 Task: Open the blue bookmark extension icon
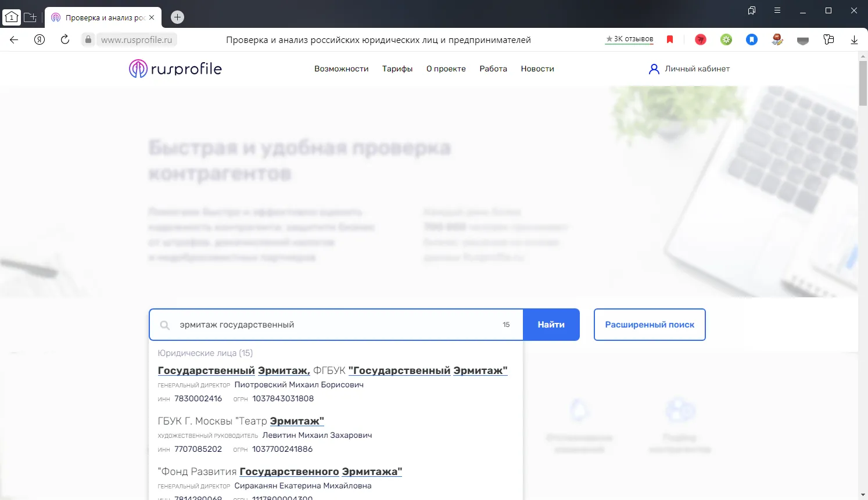(x=752, y=39)
